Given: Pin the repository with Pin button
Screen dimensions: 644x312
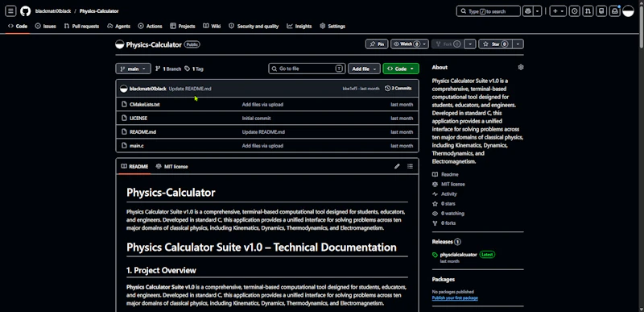Looking at the screenshot, I should click(x=377, y=44).
